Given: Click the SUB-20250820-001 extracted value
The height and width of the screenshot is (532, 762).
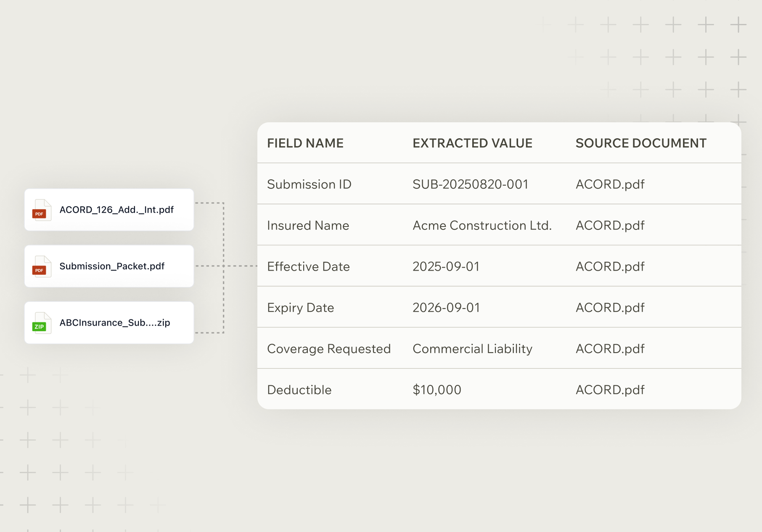Looking at the screenshot, I should click(470, 184).
